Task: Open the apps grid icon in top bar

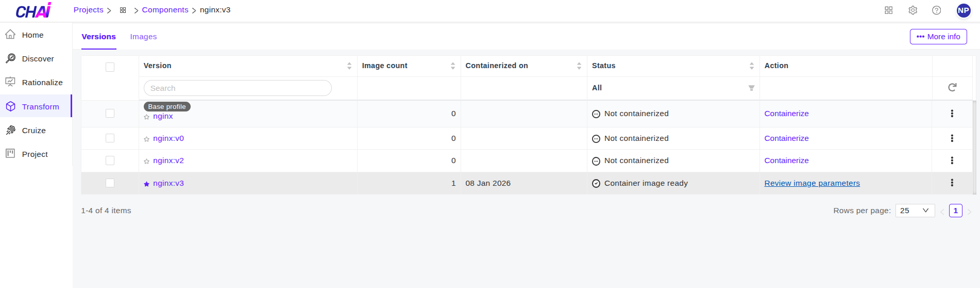Action: (888, 10)
